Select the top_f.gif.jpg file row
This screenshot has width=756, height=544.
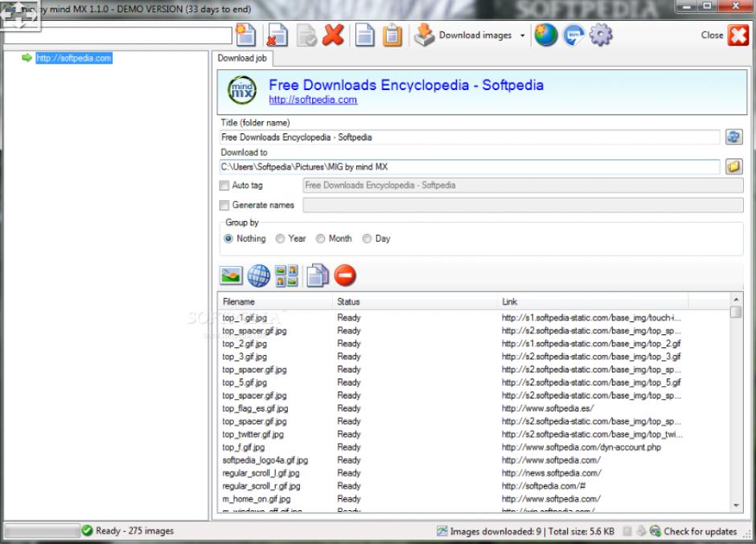point(475,448)
